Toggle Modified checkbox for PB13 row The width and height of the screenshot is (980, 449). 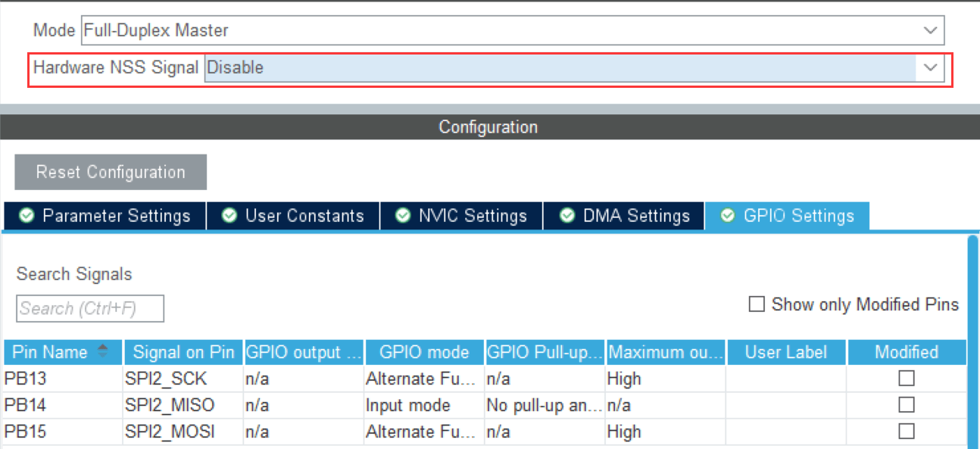(x=906, y=379)
